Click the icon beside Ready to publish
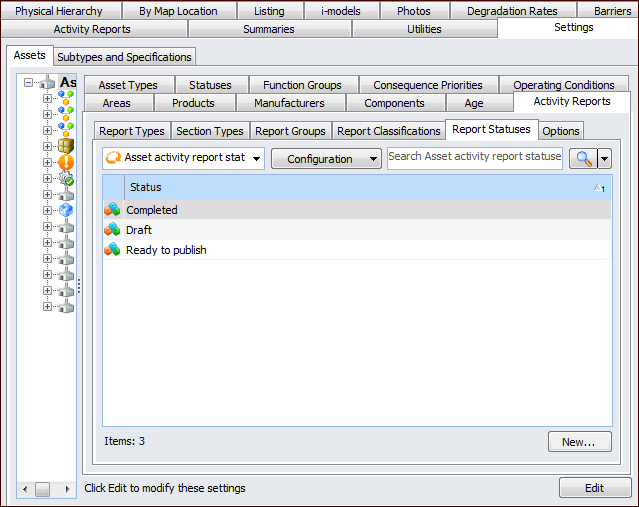Screen dimensions: 639x507 (112, 249)
